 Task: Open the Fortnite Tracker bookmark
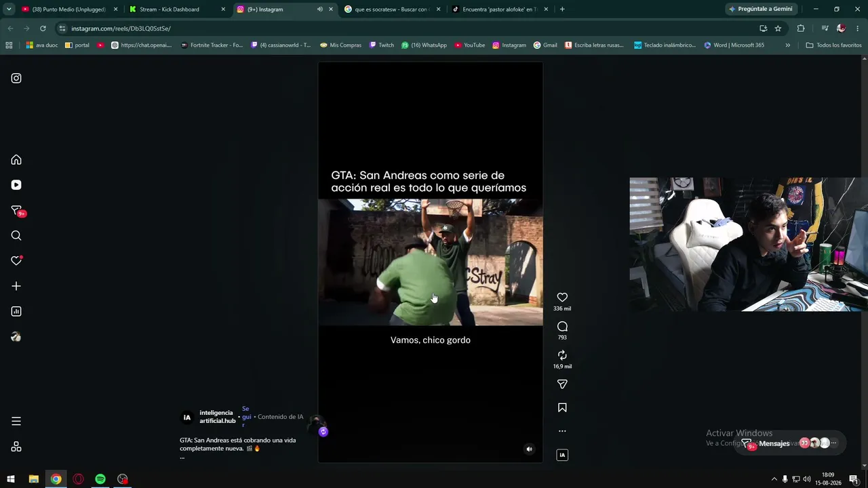pyautogui.click(x=212, y=45)
